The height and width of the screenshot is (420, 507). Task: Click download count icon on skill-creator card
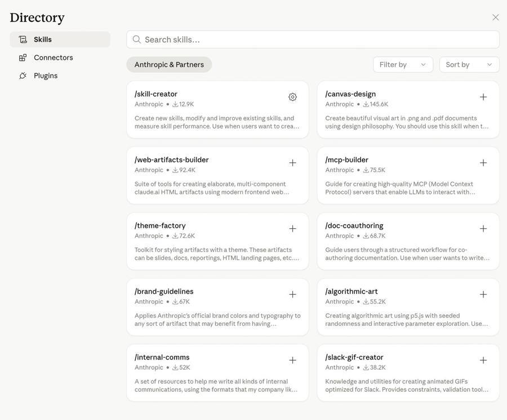click(x=175, y=104)
